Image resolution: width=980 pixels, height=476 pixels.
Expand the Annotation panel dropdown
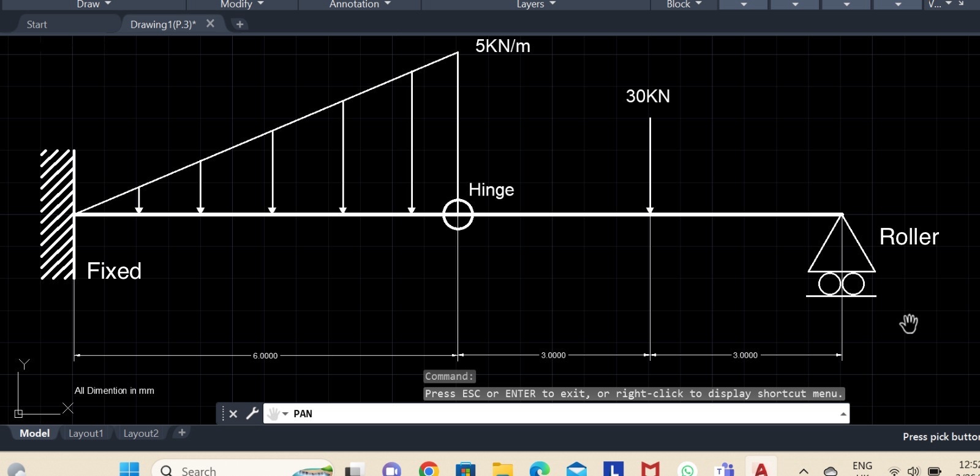(360, 4)
